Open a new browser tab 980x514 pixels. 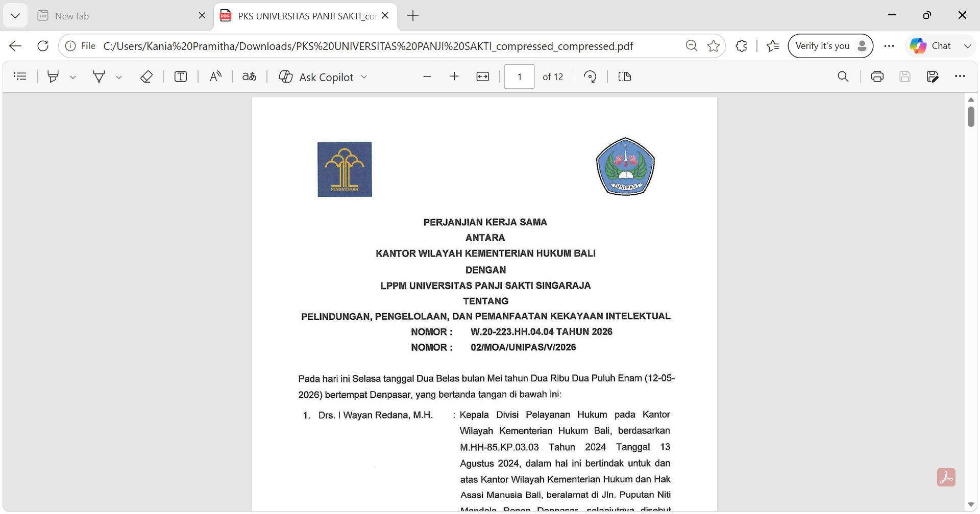(x=413, y=16)
